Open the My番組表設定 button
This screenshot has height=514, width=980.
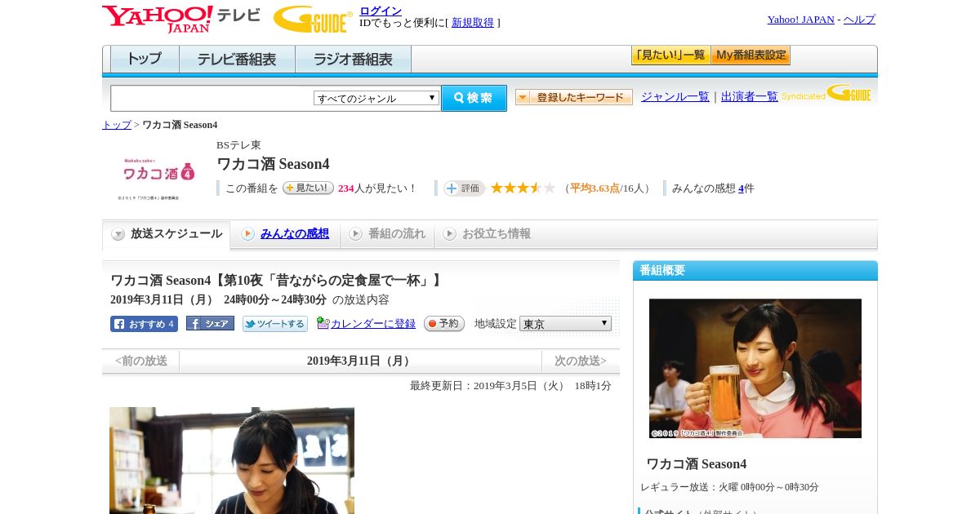[x=751, y=55]
